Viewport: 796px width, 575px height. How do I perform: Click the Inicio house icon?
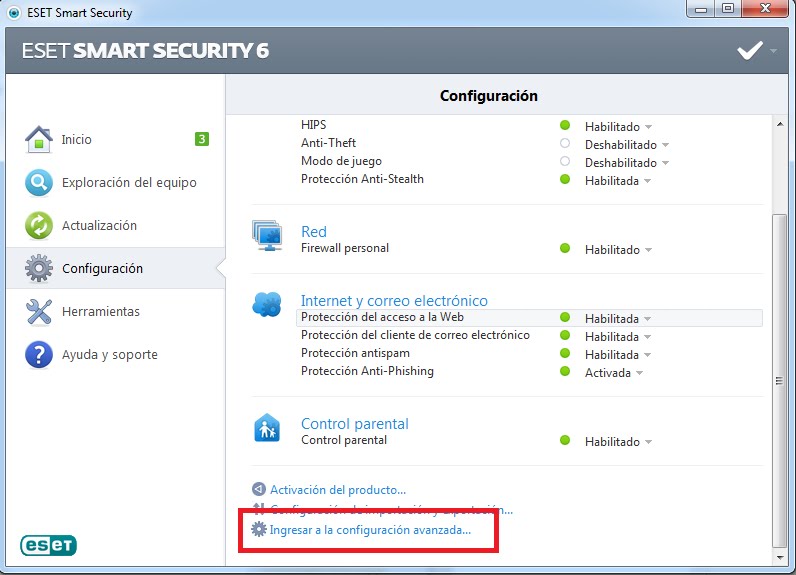[38, 140]
